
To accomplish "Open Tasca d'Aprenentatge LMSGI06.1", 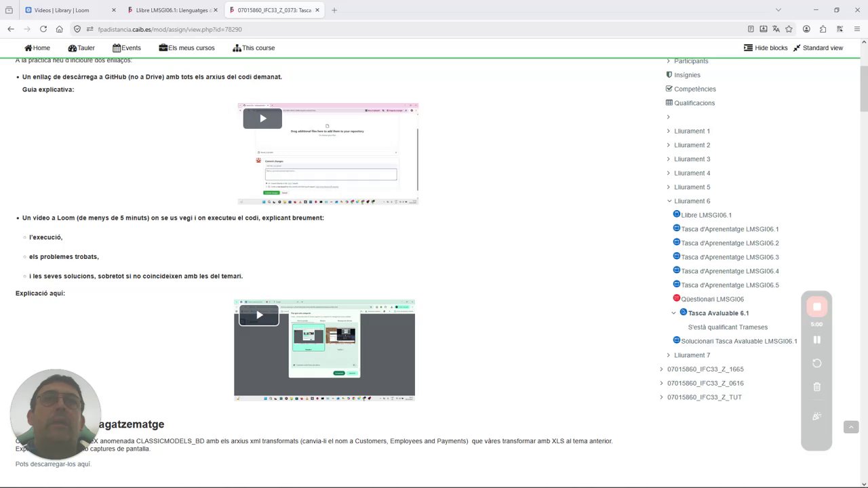I will pyautogui.click(x=730, y=229).
